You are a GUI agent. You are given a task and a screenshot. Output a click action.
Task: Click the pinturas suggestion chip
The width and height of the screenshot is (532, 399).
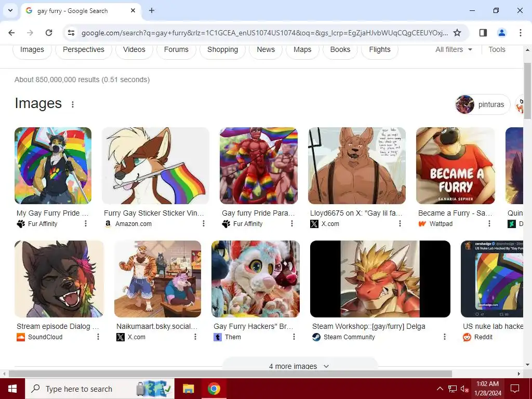483,104
